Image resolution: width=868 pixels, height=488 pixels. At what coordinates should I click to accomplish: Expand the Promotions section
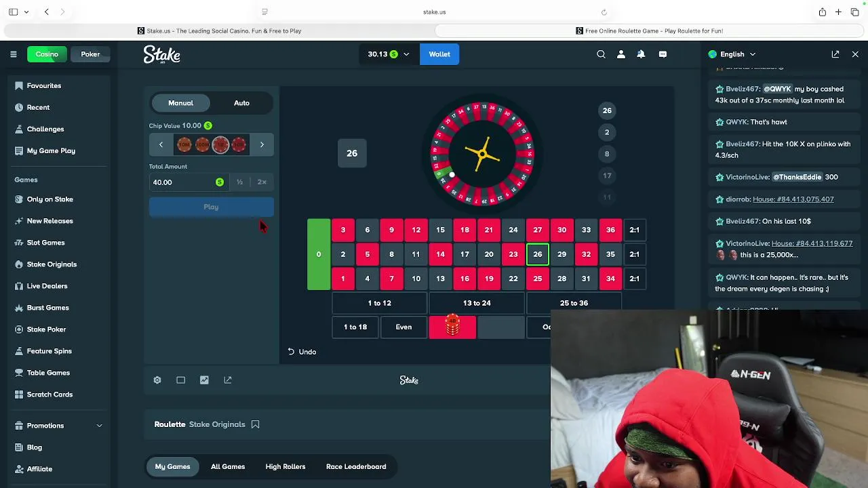pos(59,426)
